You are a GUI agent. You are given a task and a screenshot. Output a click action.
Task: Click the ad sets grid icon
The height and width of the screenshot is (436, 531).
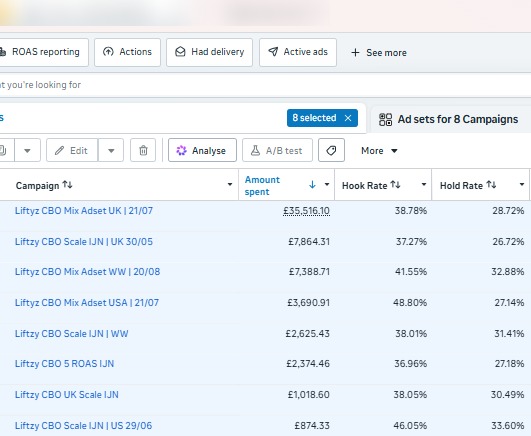coord(385,120)
